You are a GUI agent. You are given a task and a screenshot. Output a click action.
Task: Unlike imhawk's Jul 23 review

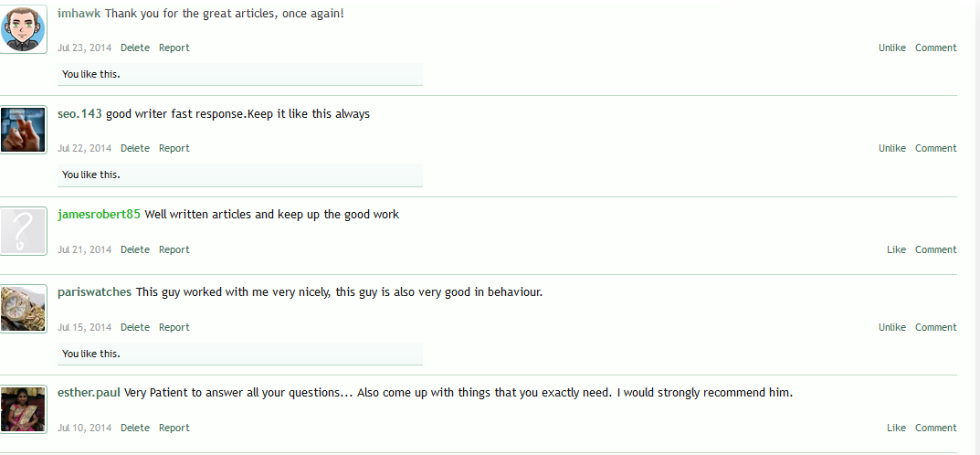891,48
